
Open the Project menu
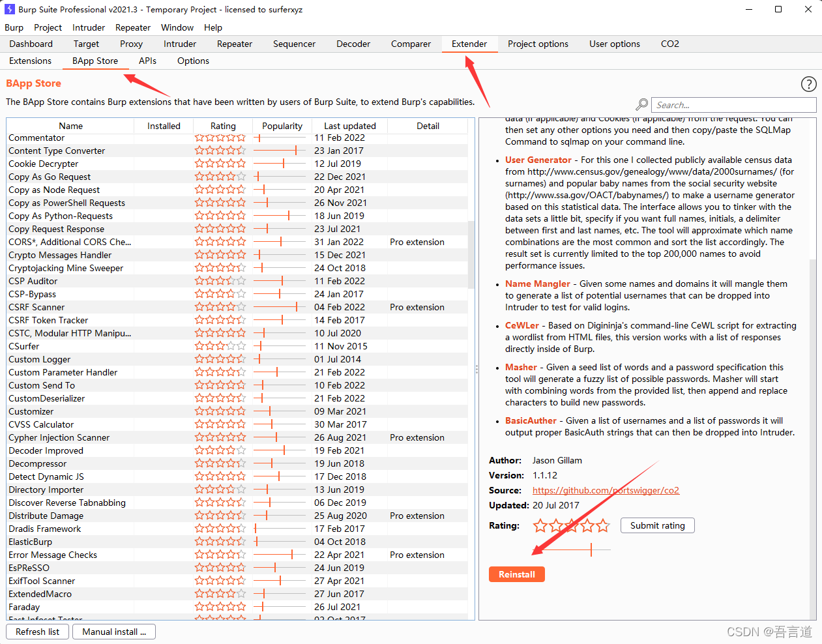(48, 27)
